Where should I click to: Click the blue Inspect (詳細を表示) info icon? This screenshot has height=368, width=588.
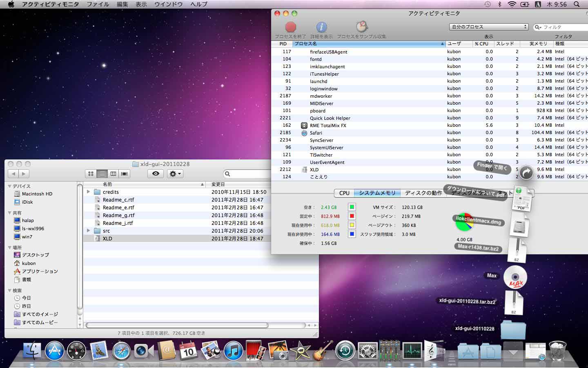click(x=322, y=27)
